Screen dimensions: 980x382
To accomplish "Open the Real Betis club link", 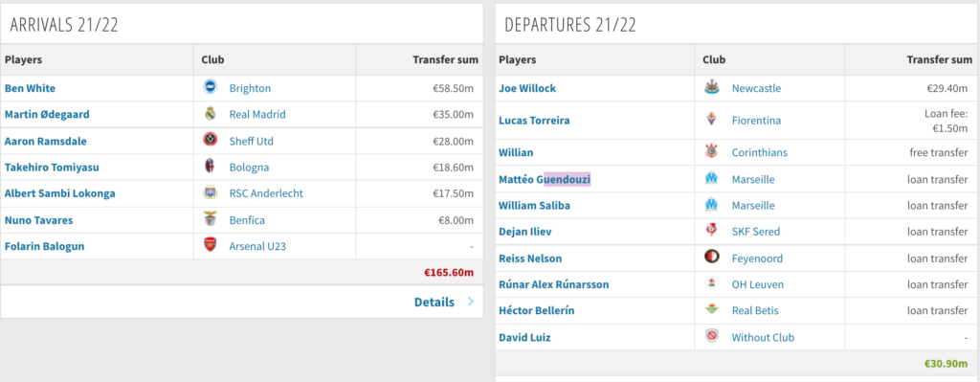I will click(x=755, y=311).
